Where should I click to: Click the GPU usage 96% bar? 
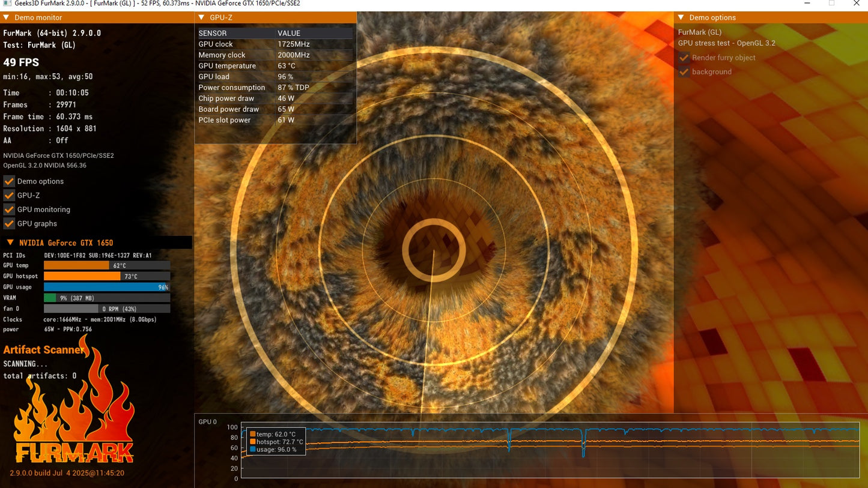click(107, 287)
